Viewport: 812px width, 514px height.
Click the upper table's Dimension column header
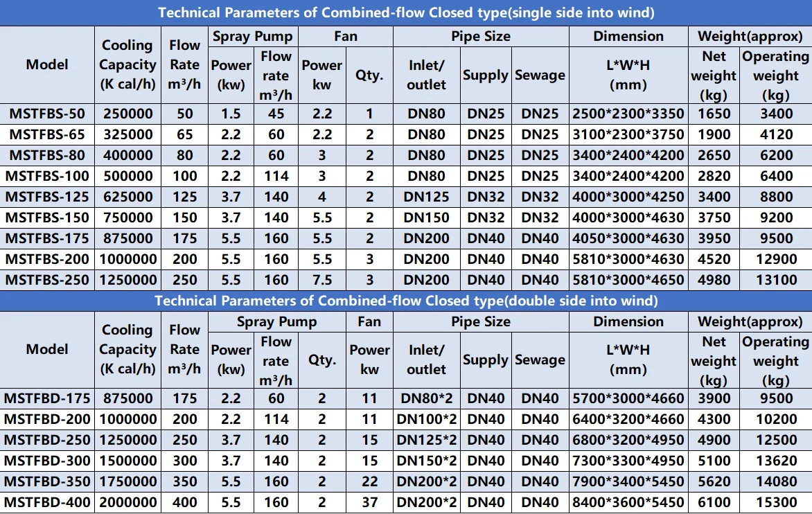click(x=628, y=36)
